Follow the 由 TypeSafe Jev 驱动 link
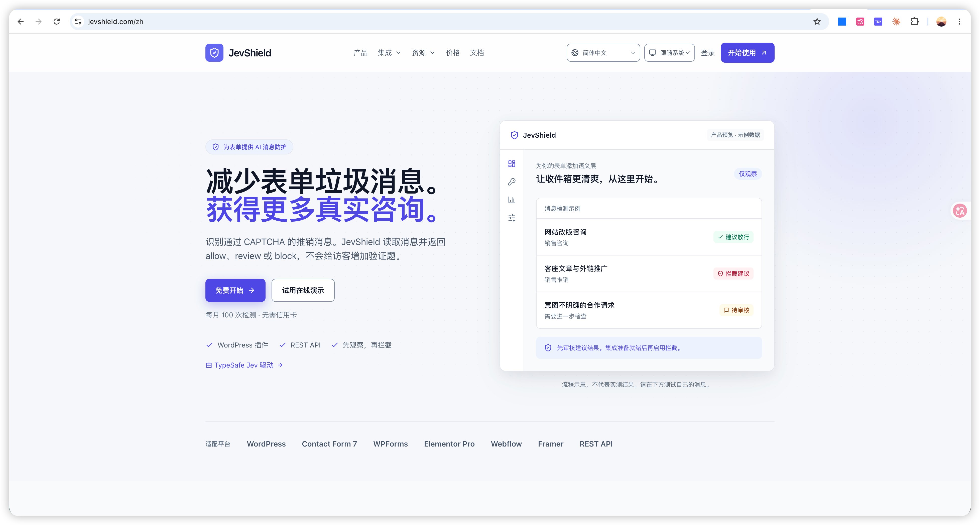 click(244, 365)
